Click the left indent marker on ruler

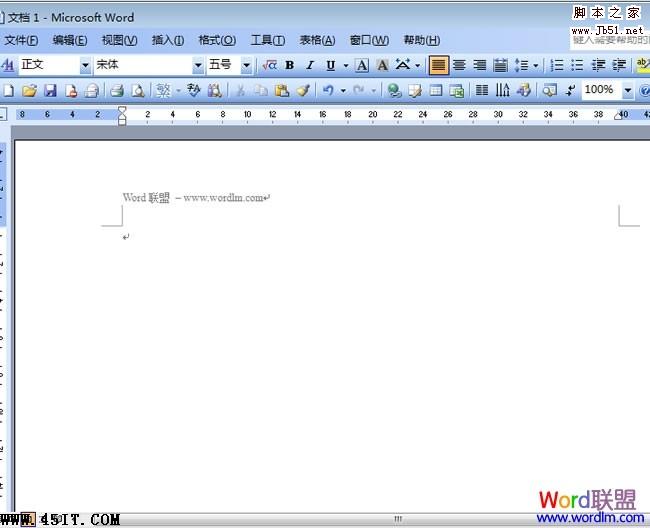coord(122,121)
